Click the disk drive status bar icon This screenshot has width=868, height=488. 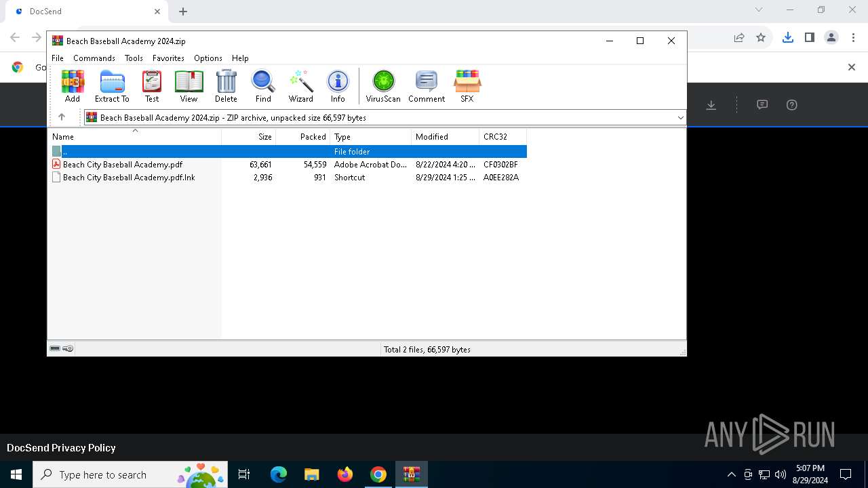coord(55,348)
